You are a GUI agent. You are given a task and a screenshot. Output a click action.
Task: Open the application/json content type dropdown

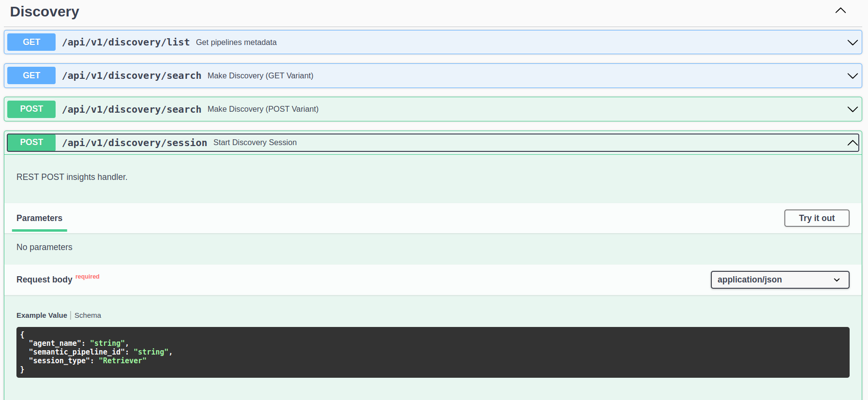[x=780, y=280]
